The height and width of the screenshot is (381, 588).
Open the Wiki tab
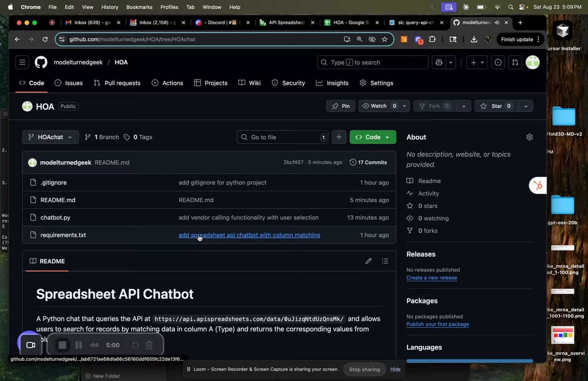(x=249, y=83)
